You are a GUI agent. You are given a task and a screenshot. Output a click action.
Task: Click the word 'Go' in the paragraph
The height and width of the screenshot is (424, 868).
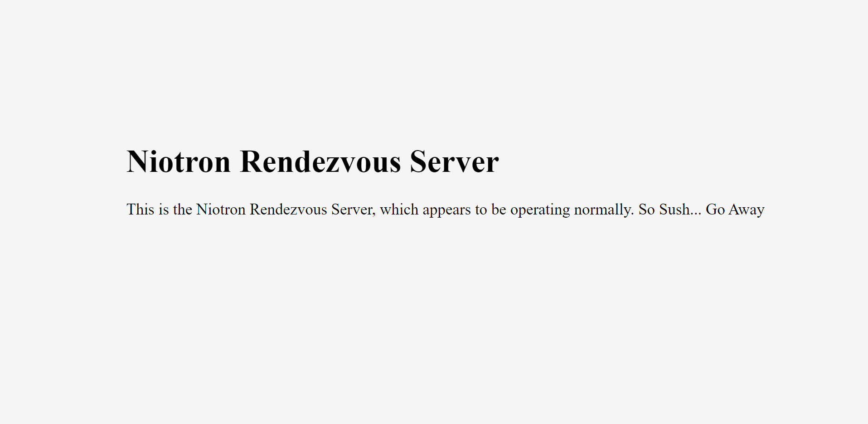715,210
